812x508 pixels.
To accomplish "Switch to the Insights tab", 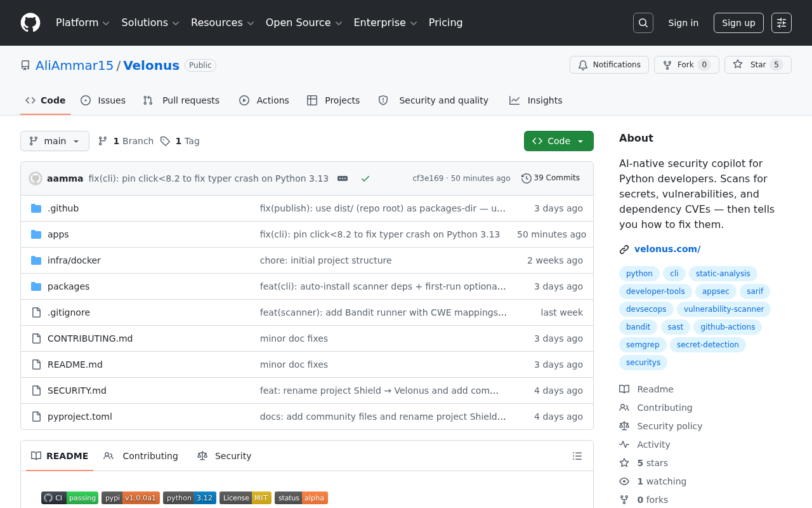I will coord(536,100).
